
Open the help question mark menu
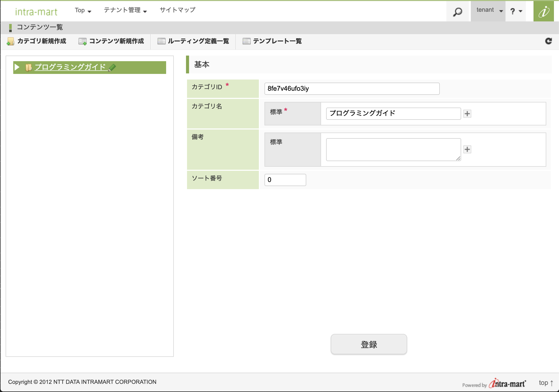pyautogui.click(x=516, y=11)
